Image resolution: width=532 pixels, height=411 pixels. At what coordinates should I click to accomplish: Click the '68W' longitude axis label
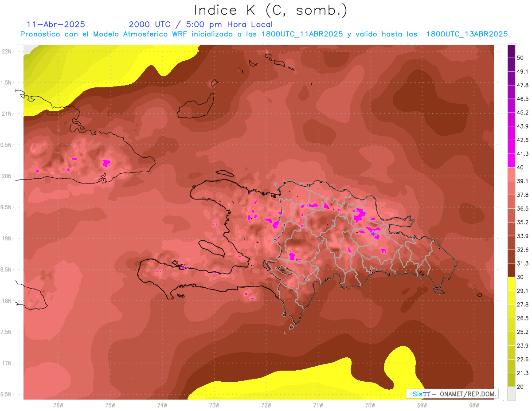(474, 405)
